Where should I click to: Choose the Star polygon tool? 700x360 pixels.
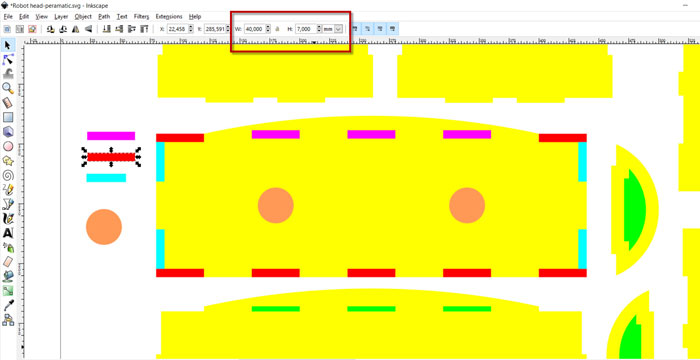tap(8, 161)
